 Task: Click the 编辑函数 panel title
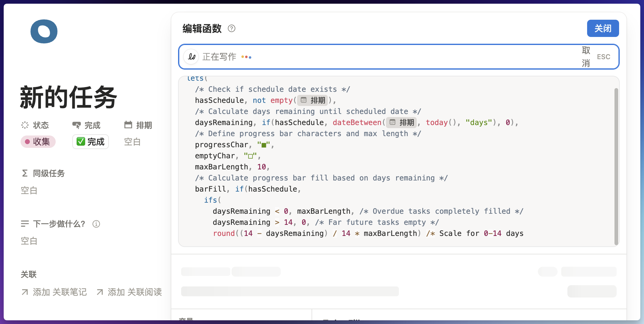coord(202,29)
